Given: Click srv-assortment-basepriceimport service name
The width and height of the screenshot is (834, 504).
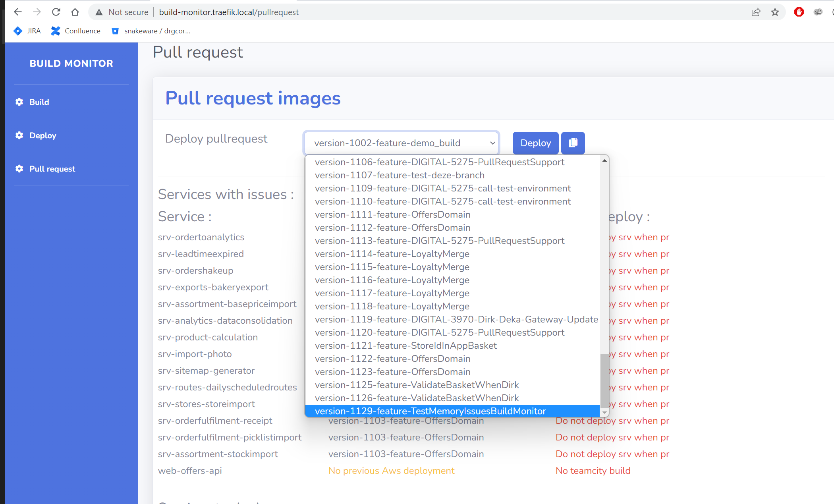Looking at the screenshot, I should pos(227,304).
